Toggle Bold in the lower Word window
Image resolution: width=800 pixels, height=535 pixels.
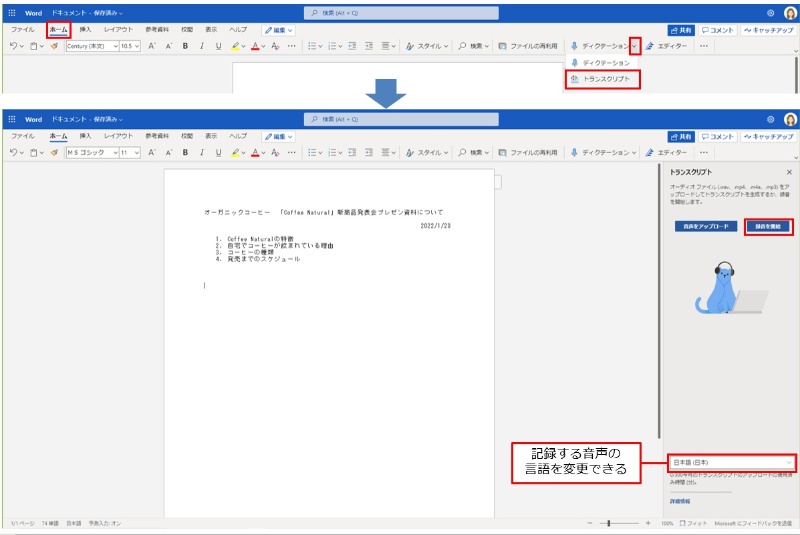tap(185, 152)
